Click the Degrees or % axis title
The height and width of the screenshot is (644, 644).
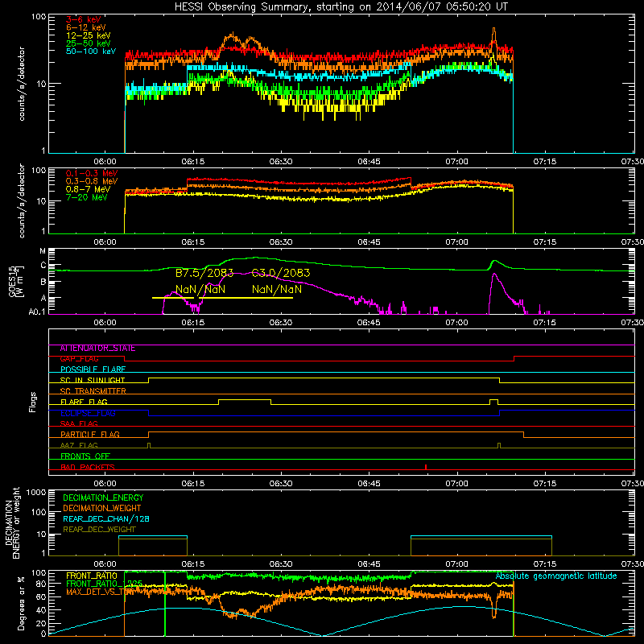coord(21,603)
